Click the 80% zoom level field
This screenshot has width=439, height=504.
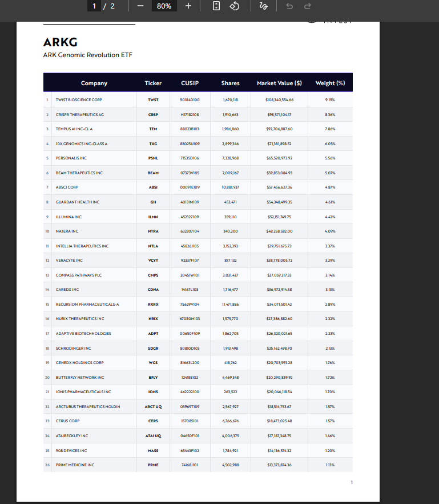[x=164, y=6]
